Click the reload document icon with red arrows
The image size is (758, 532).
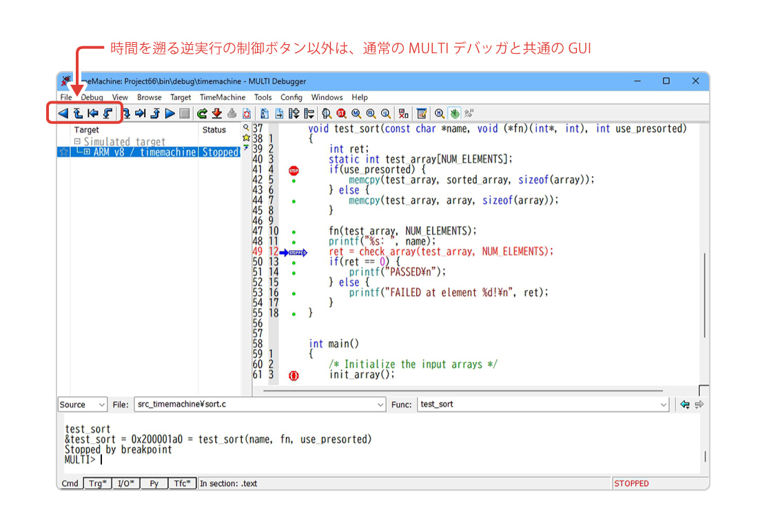[247, 113]
